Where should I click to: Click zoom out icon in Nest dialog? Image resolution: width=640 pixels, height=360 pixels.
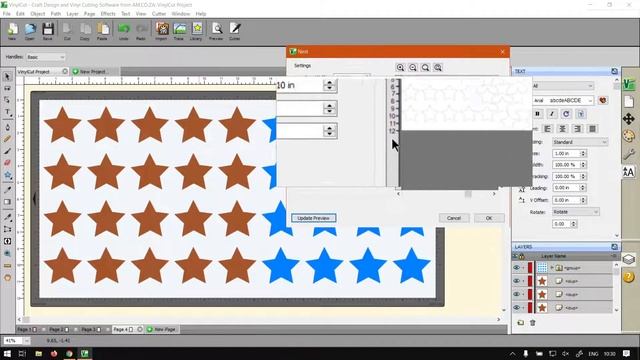(413, 67)
